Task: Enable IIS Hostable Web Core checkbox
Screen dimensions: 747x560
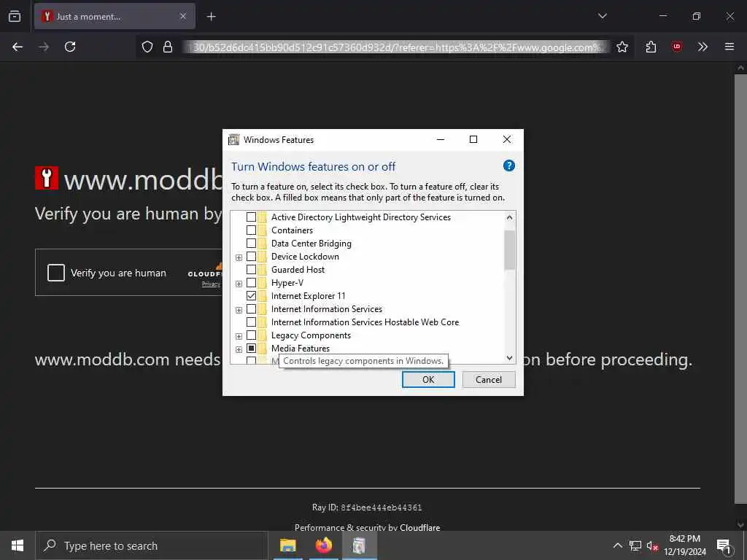Action: tap(251, 322)
